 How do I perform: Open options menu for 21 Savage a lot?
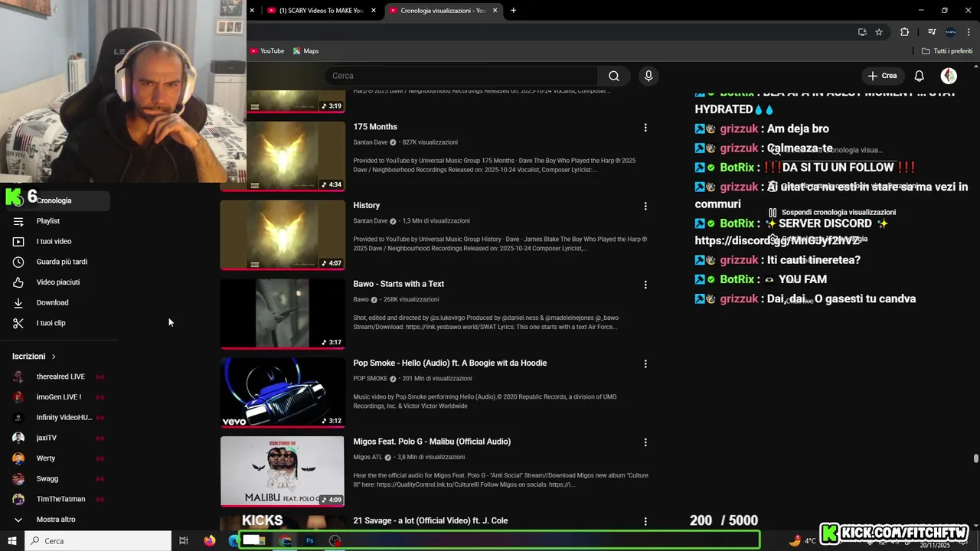point(645,521)
